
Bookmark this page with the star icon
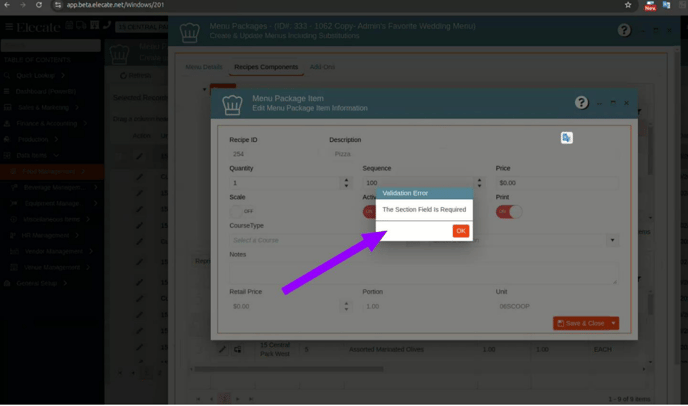coord(628,5)
